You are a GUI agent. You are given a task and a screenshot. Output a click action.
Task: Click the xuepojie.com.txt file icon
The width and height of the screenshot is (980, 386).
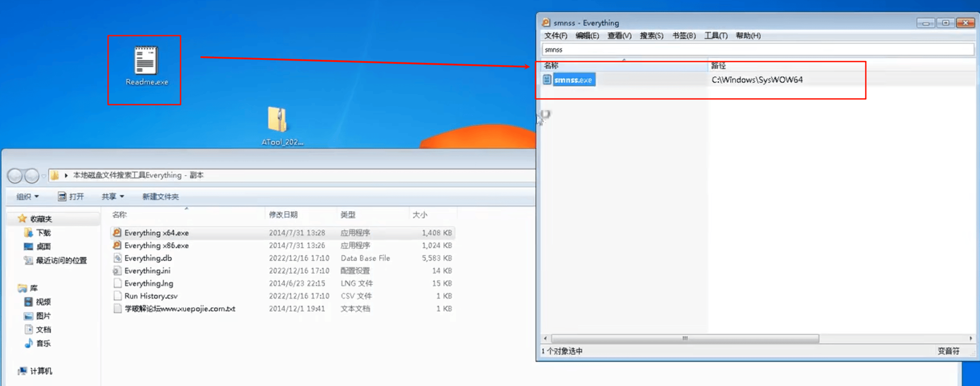(x=117, y=309)
